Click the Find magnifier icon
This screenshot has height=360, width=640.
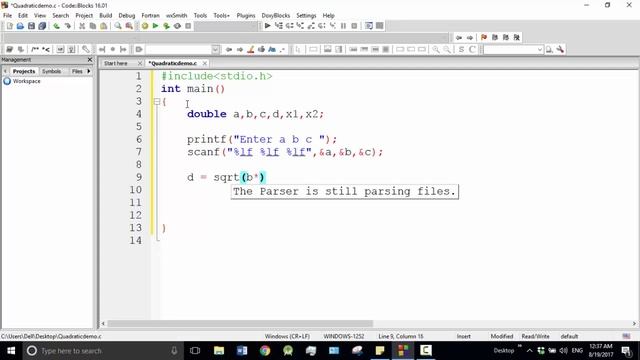point(118,26)
